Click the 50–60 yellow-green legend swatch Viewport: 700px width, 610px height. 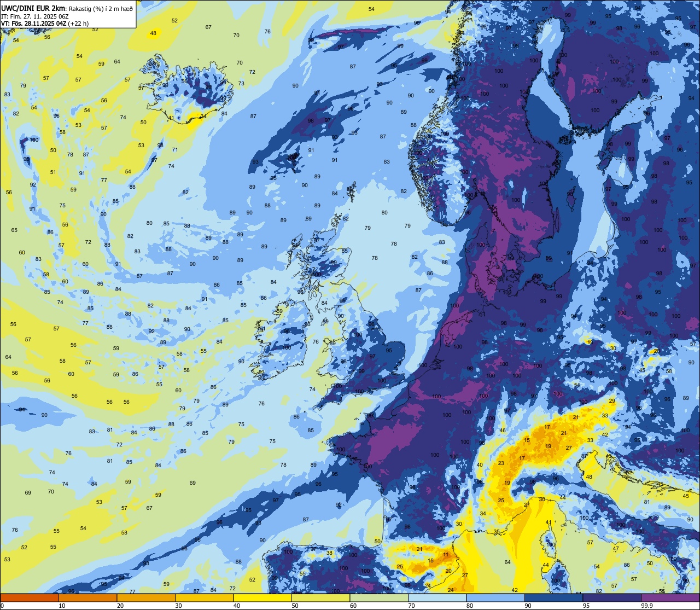tap(320, 597)
